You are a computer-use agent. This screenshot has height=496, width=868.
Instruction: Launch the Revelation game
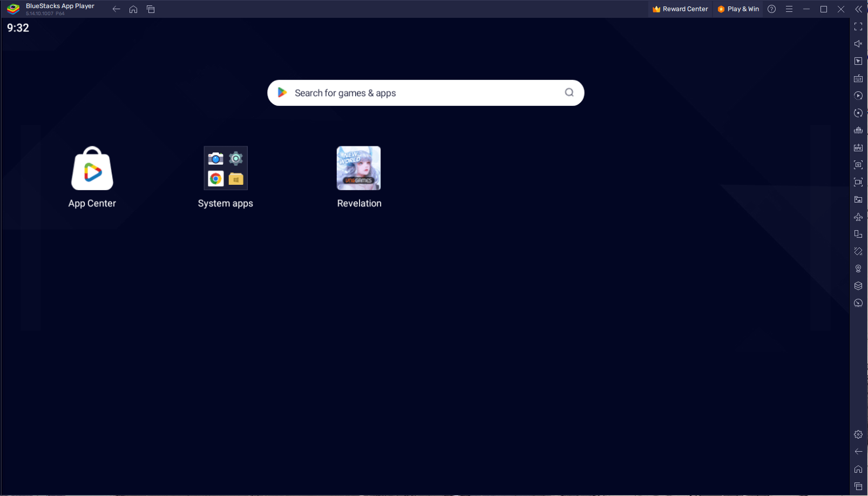[x=359, y=168]
